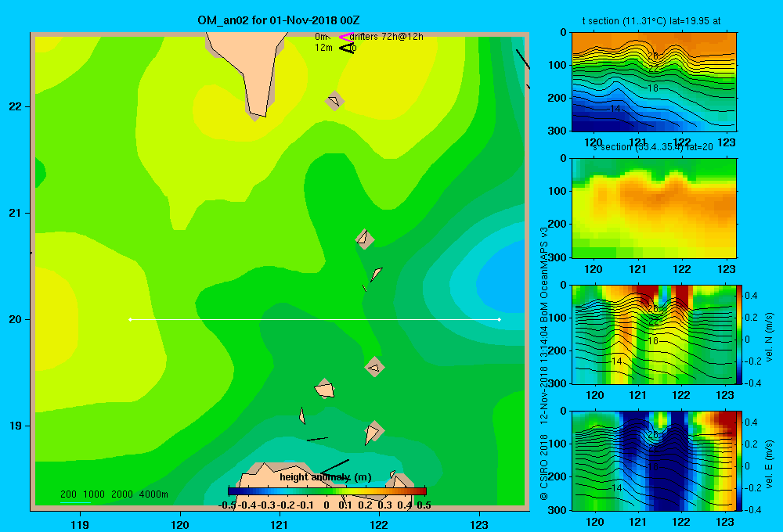
Task: Click the '14' contour label in t section
Action: click(615, 108)
